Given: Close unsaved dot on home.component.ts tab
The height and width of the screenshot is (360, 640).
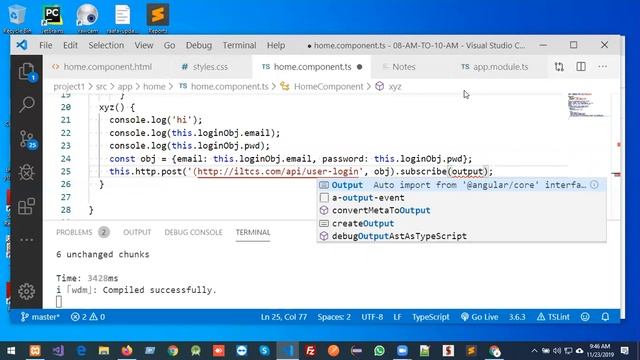Looking at the screenshot, I should coord(359,67).
